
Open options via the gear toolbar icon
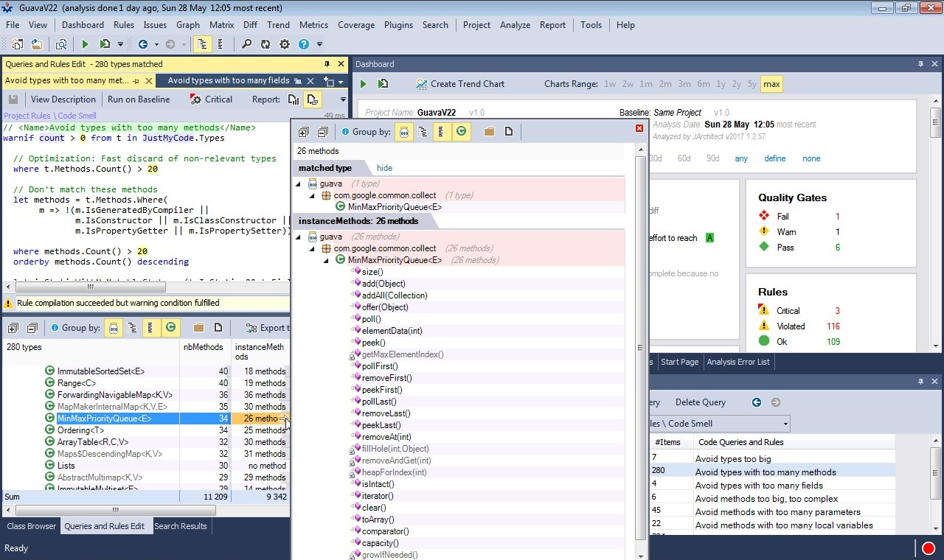(x=285, y=44)
